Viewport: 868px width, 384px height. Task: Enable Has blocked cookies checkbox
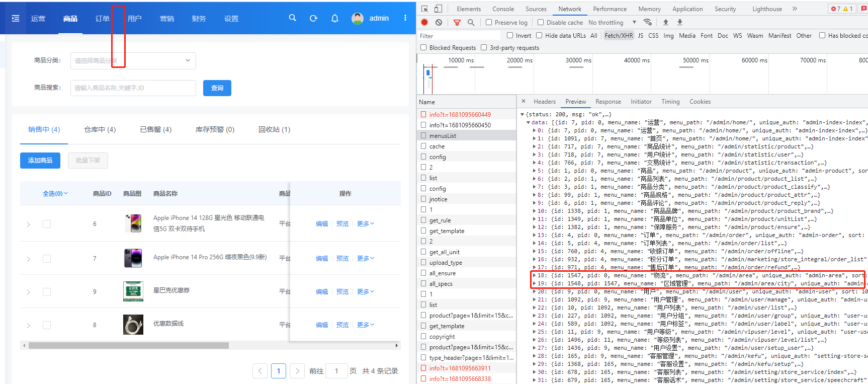(822, 35)
